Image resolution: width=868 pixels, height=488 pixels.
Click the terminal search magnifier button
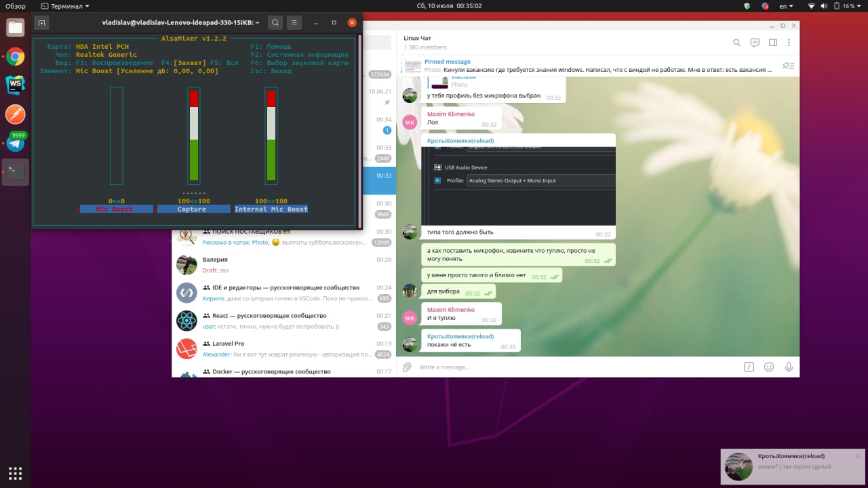point(275,22)
